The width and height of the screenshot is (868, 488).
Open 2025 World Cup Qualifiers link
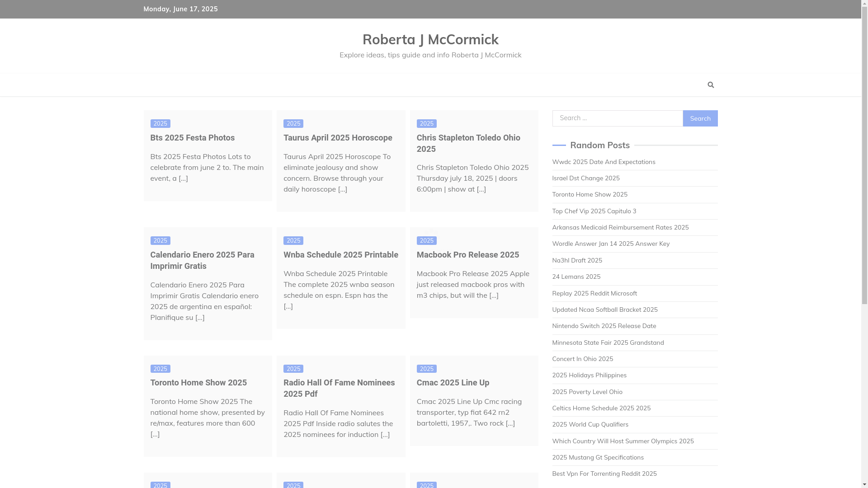tap(590, 424)
